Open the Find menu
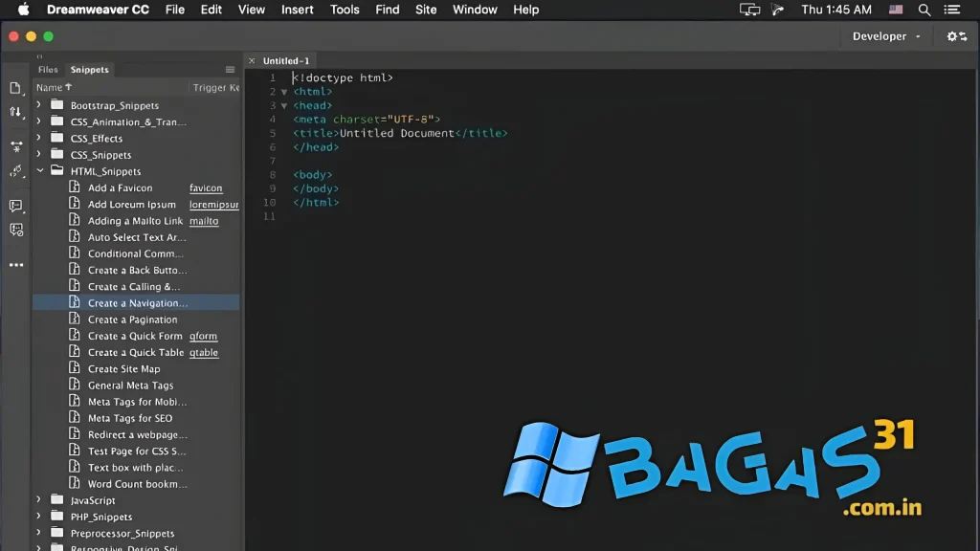980x551 pixels. click(388, 10)
